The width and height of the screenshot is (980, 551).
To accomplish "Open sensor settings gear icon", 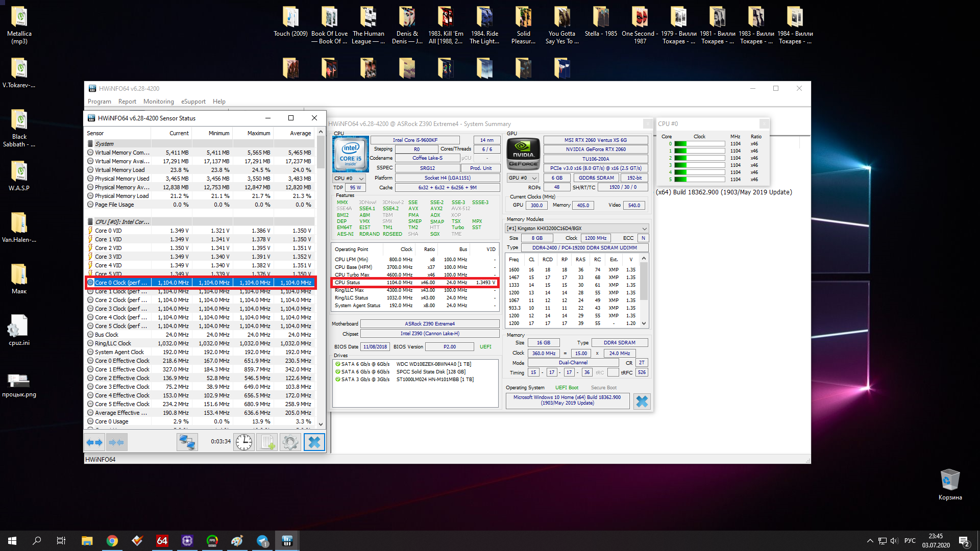I will pyautogui.click(x=290, y=442).
